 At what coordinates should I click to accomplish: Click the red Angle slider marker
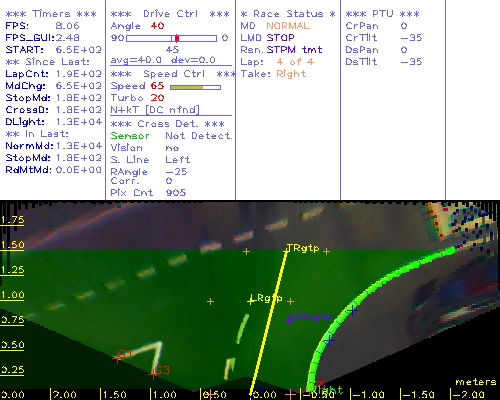tap(177, 38)
